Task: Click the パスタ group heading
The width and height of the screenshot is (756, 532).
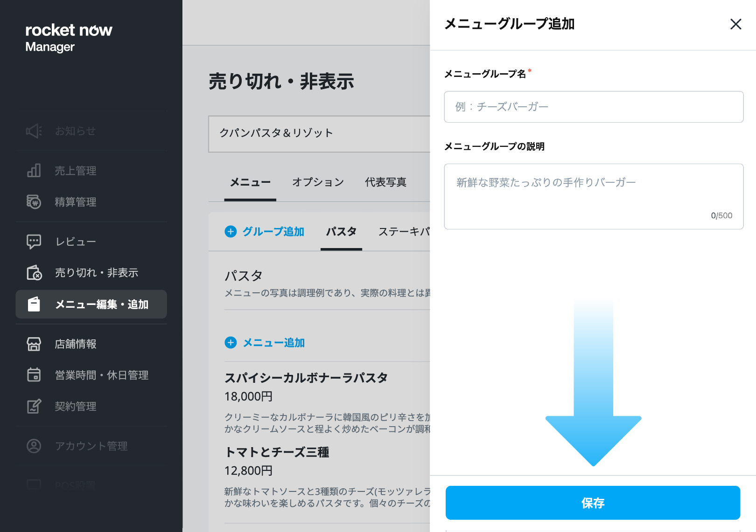Action: click(x=244, y=276)
